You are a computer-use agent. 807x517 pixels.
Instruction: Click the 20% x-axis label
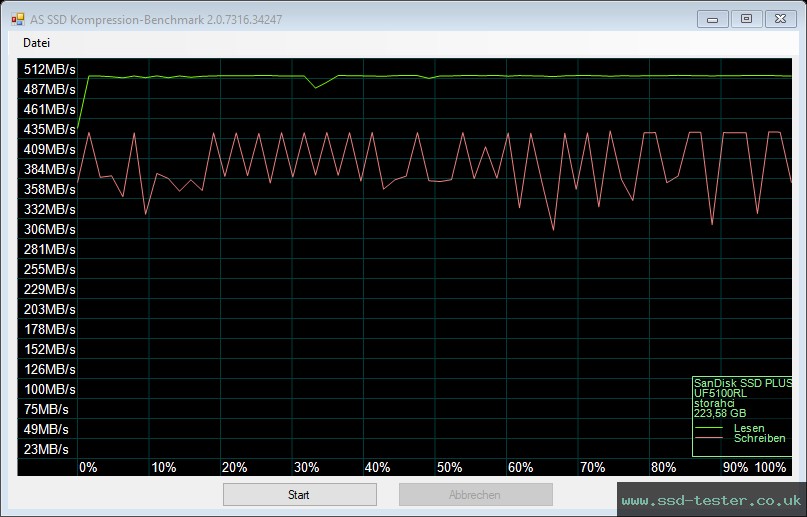[235, 468]
